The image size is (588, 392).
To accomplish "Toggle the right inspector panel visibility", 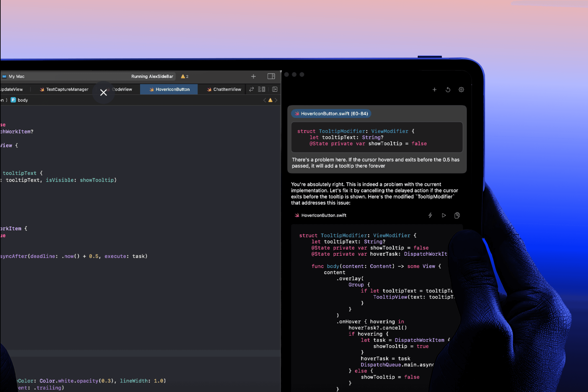I will (271, 76).
